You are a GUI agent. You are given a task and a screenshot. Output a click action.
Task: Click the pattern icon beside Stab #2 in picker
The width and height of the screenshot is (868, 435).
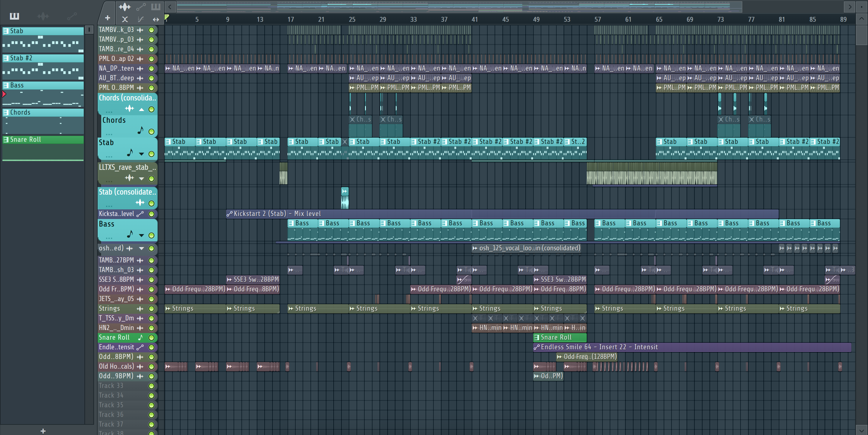pyautogui.click(x=6, y=58)
